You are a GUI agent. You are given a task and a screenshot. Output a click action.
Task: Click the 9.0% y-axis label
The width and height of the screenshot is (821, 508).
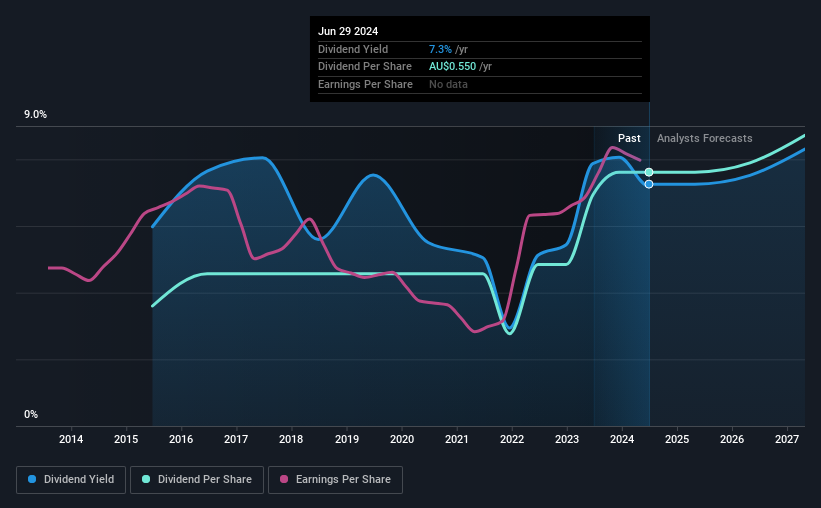click(35, 115)
